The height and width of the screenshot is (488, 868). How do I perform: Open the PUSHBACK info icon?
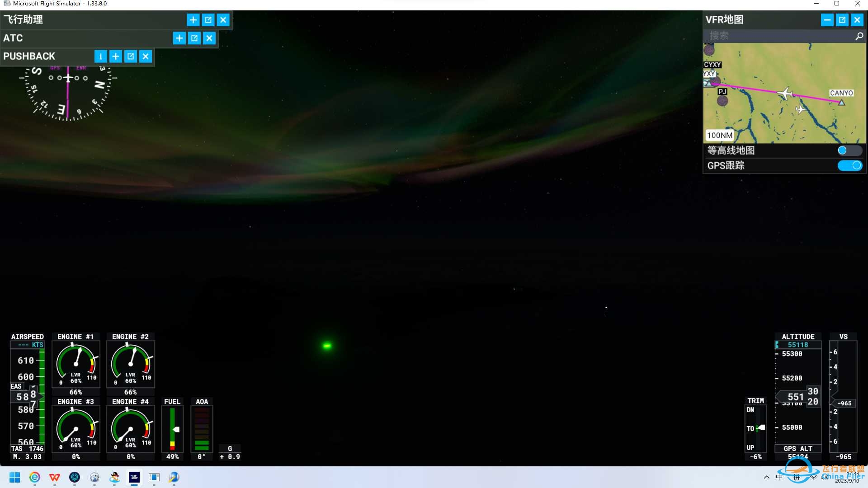coord(100,56)
